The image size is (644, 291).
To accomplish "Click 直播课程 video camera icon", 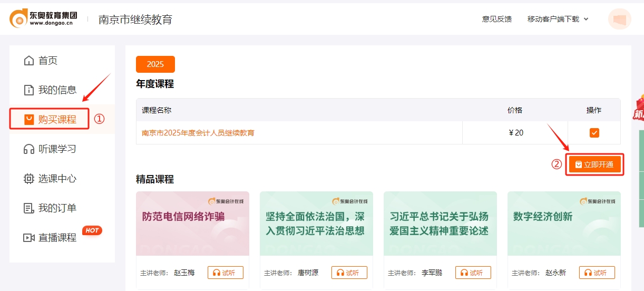I will [x=29, y=238].
